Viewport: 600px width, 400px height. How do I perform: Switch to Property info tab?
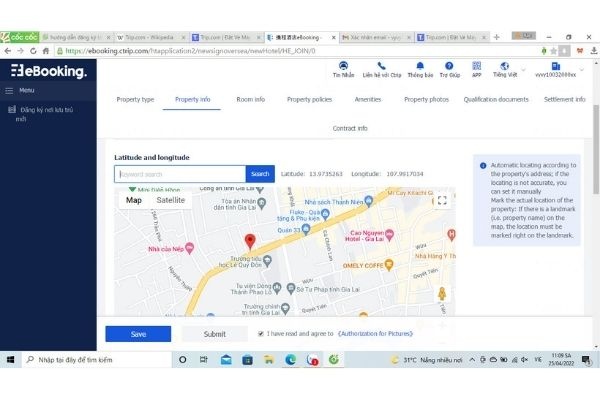click(192, 100)
